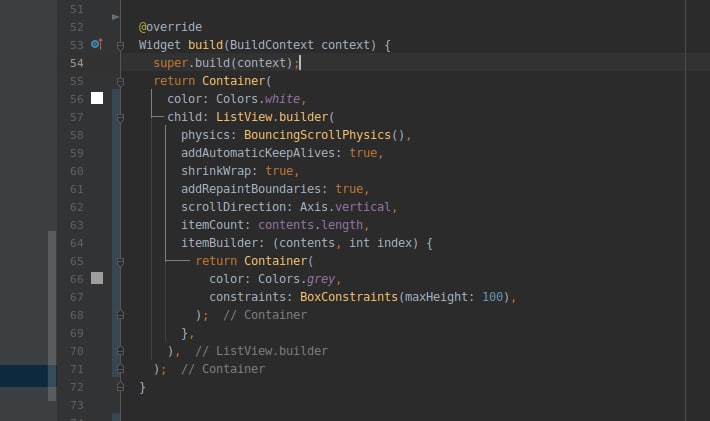Click ListView.builder call
Screen dimensions: 710x421
[x=272, y=117]
